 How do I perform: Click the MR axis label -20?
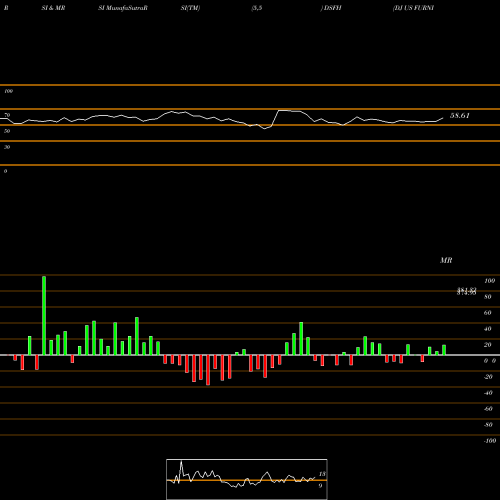click(x=488, y=377)
